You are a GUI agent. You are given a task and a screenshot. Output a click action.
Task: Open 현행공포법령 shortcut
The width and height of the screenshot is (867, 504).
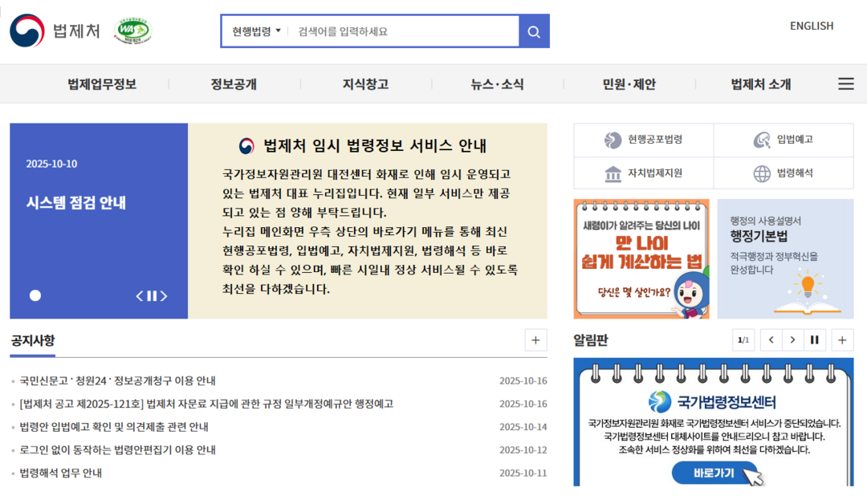point(643,140)
